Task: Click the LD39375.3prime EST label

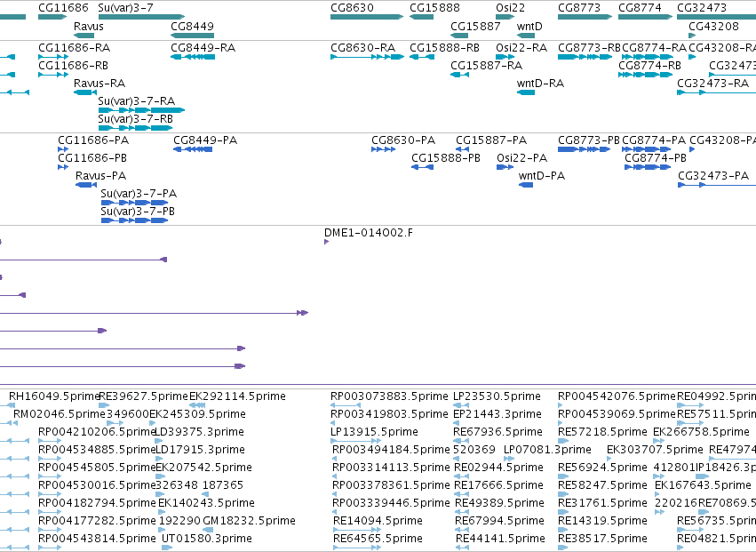Action: point(199,432)
